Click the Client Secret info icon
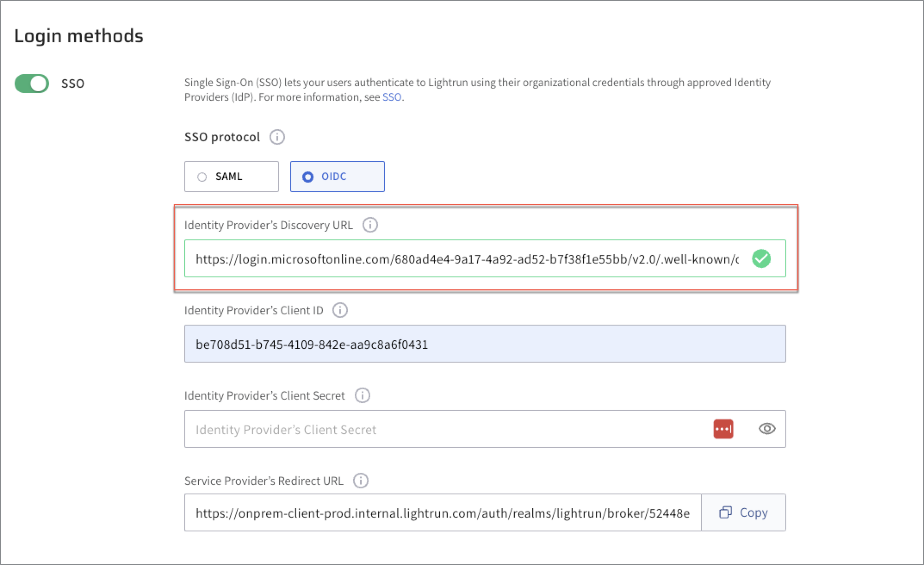 (x=362, y=395)
